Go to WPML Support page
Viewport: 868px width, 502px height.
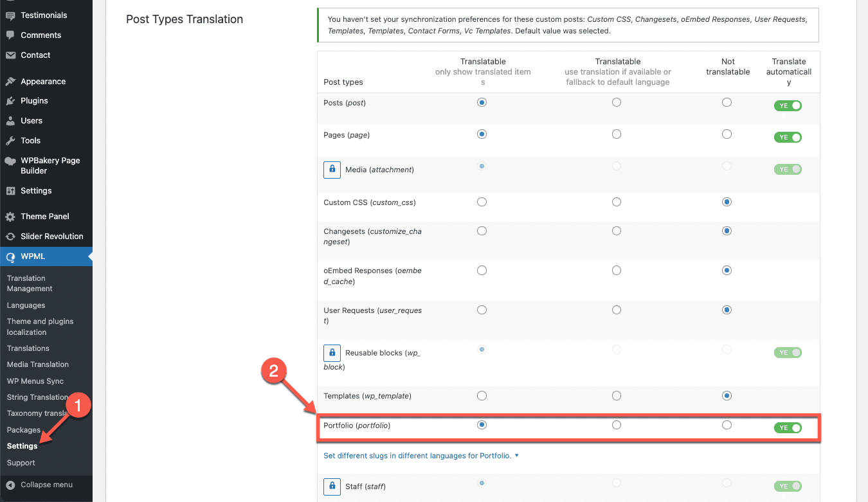[21, 463]
